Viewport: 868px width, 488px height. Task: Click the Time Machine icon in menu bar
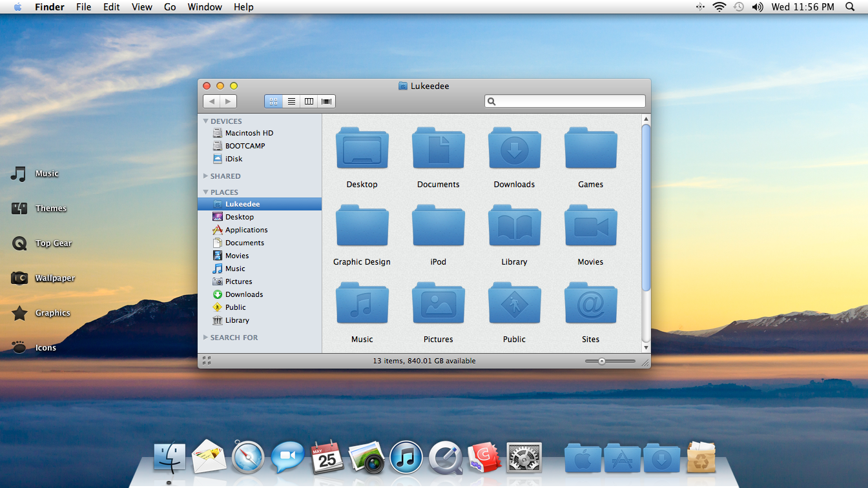click(x=739, y=7)
